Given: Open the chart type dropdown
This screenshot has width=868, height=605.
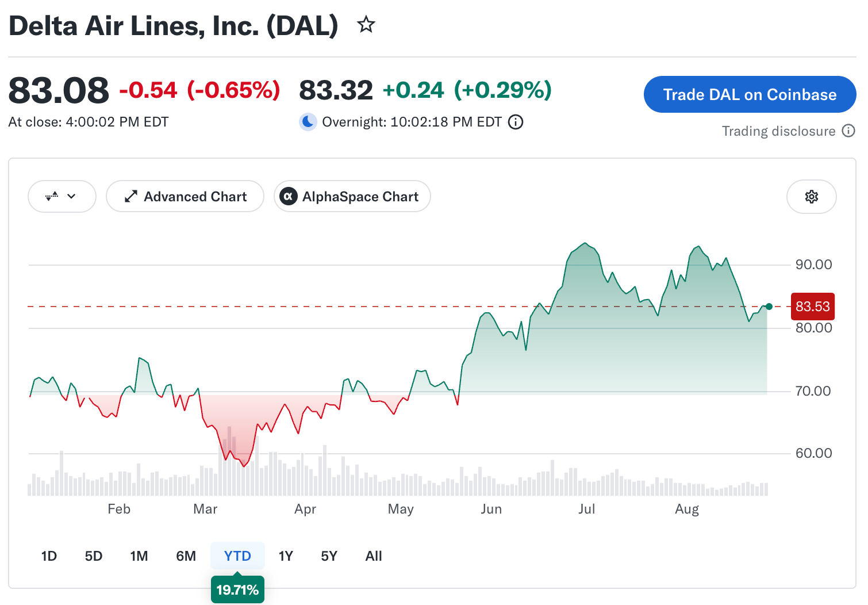Looking at the screenshot, I should (62, 196).
